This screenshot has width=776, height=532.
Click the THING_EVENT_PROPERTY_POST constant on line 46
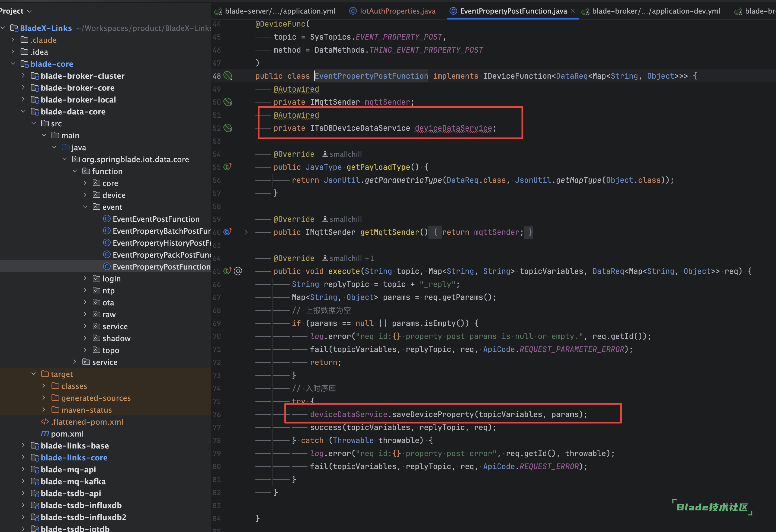click(426, 50)
